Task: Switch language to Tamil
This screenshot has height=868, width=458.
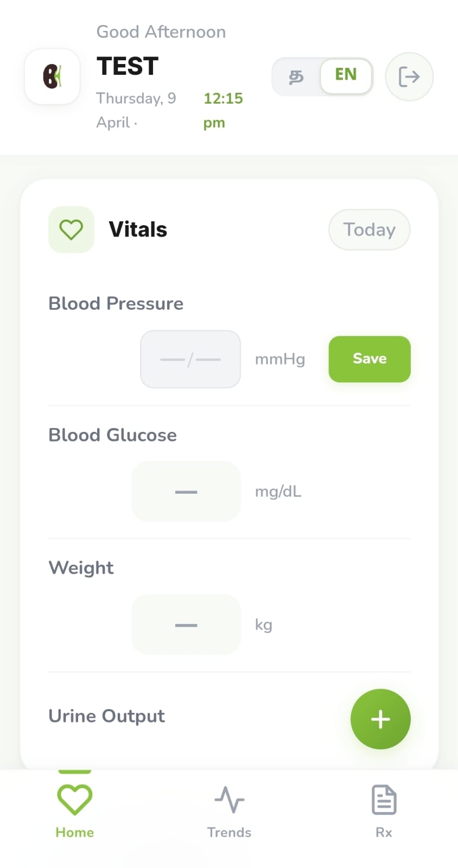Action: 296,76
